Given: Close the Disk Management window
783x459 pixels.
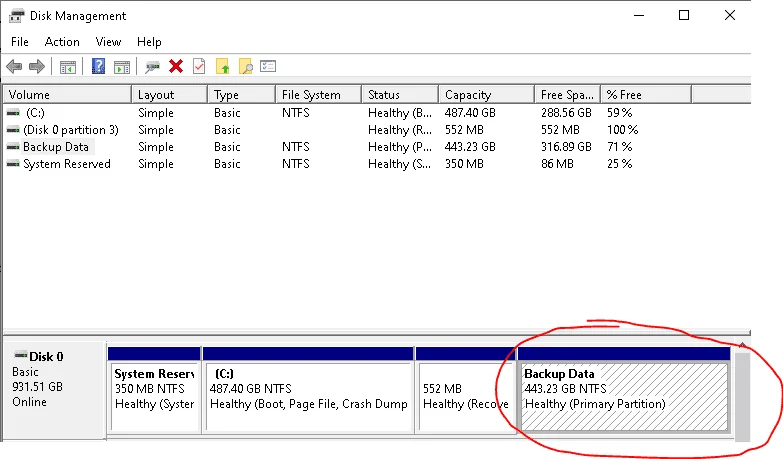Looking at the screenshot, I should (x=730, y=15).
